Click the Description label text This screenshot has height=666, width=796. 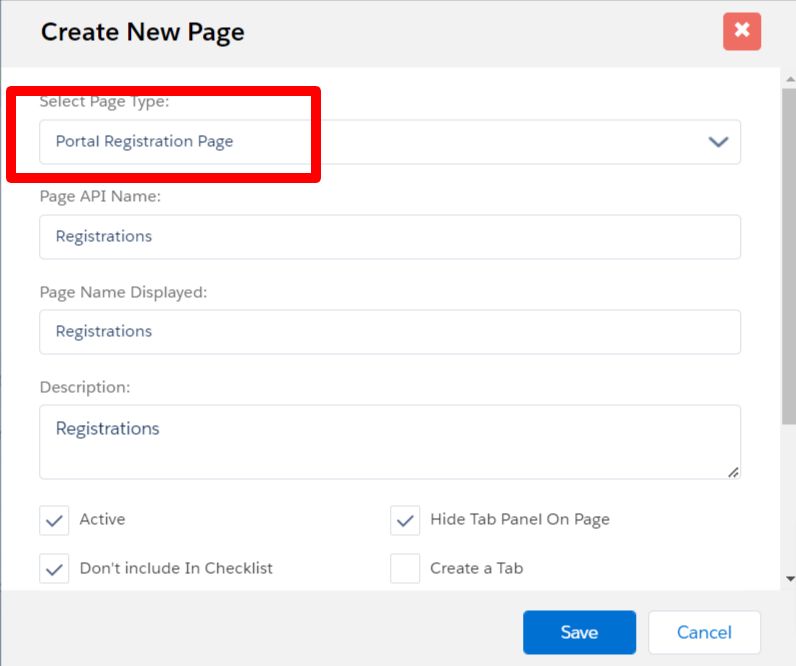coord(85,386)
